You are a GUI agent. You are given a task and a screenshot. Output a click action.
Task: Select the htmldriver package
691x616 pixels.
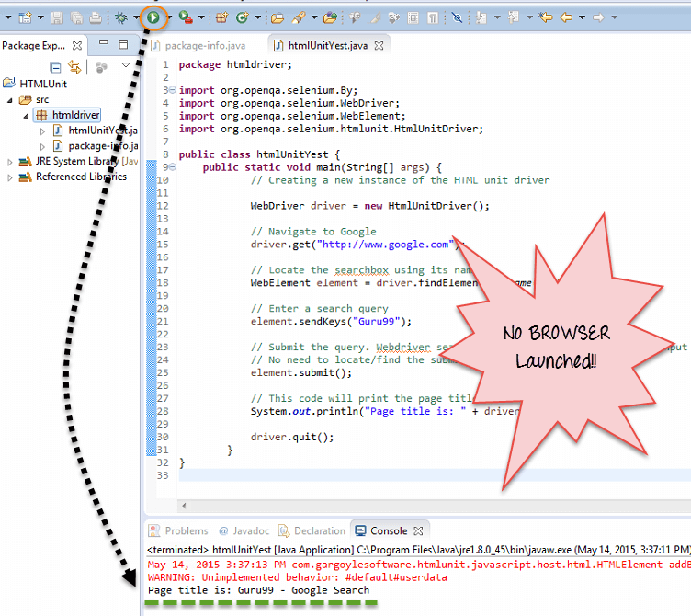click(75, 115)
